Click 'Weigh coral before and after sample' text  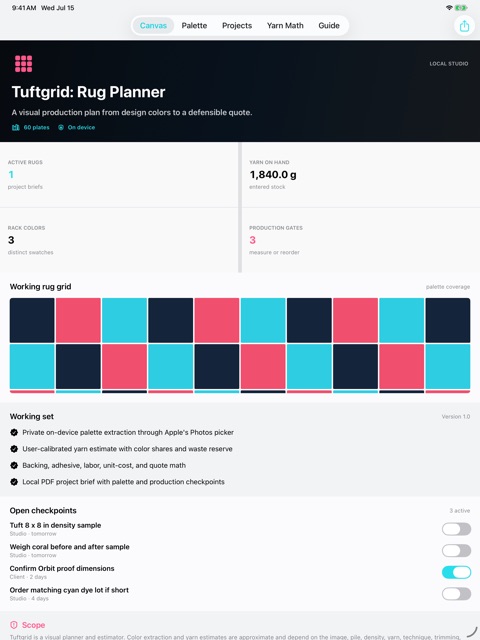point(69,547)
